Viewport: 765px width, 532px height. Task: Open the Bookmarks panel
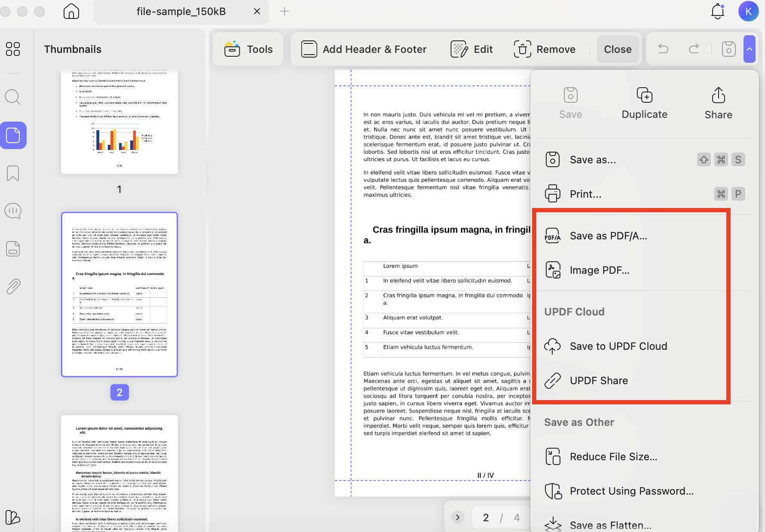point(12,173)
